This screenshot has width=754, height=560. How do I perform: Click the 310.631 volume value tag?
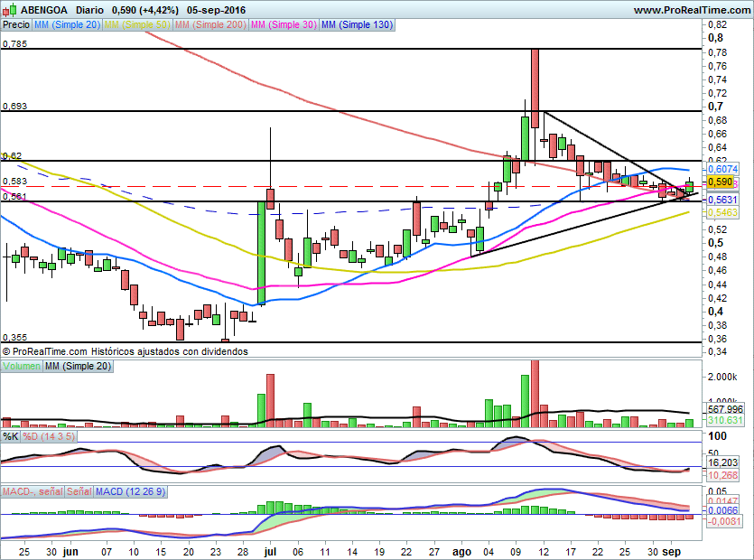(725, 421)
